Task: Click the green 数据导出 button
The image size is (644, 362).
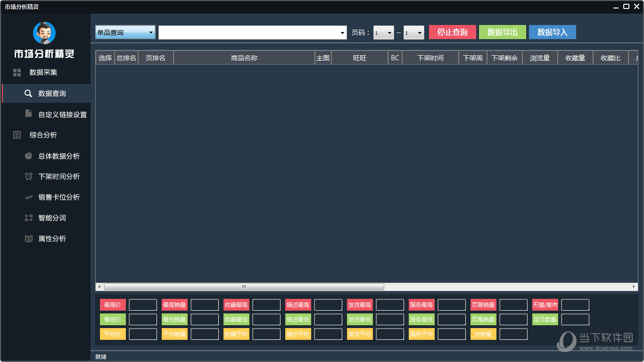Action: point(502,32)
